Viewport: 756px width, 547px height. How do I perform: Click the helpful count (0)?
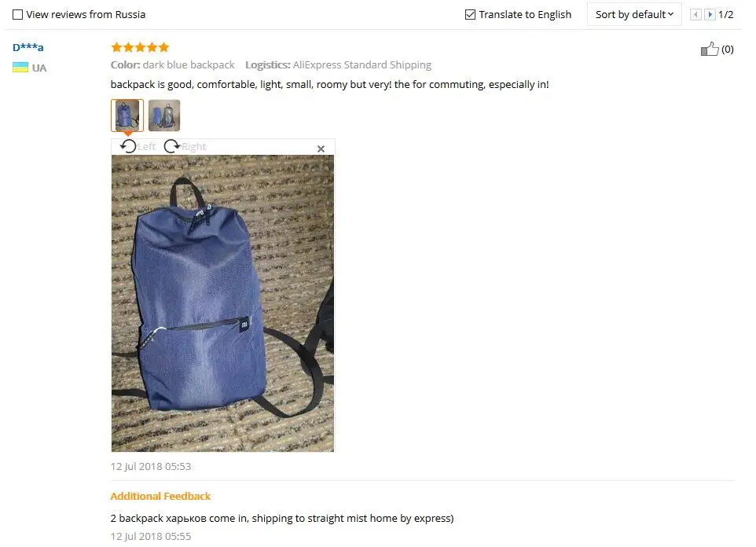(x=728, y=50)
